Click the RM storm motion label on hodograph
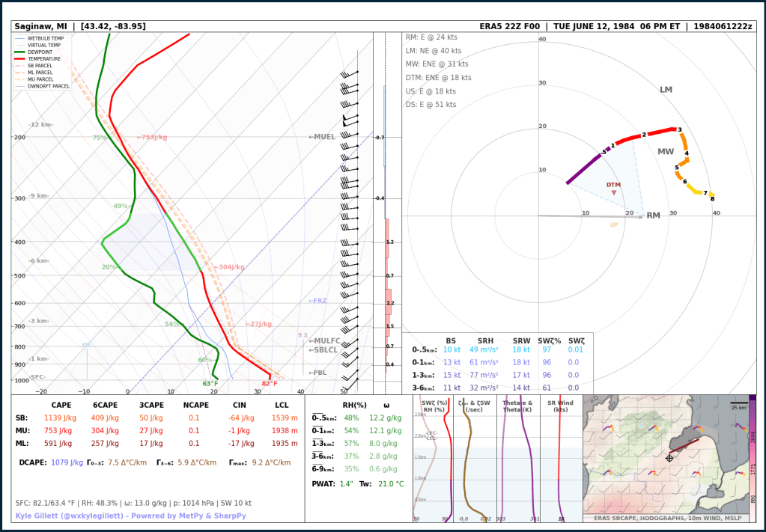Viewport: 766px width, 532px height. pos(653,215)
